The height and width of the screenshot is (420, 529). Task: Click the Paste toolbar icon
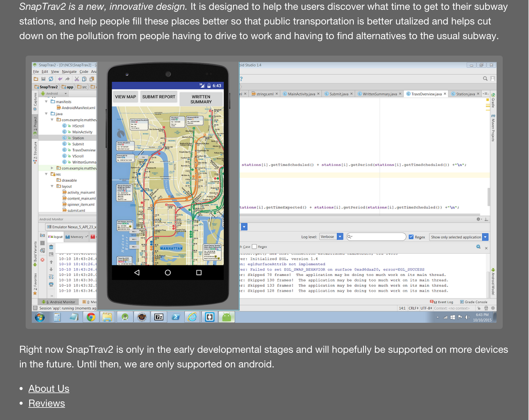(x=92, y=79)
